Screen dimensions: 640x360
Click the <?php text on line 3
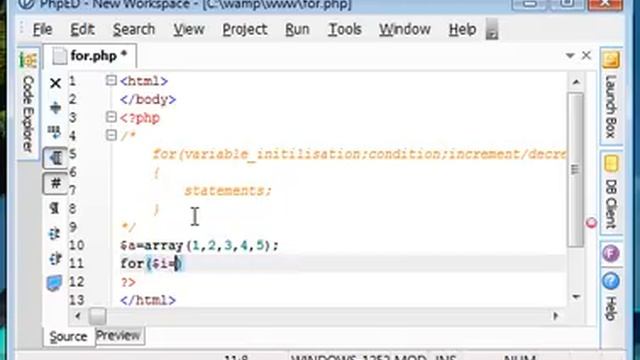click(x=140, y=118)
